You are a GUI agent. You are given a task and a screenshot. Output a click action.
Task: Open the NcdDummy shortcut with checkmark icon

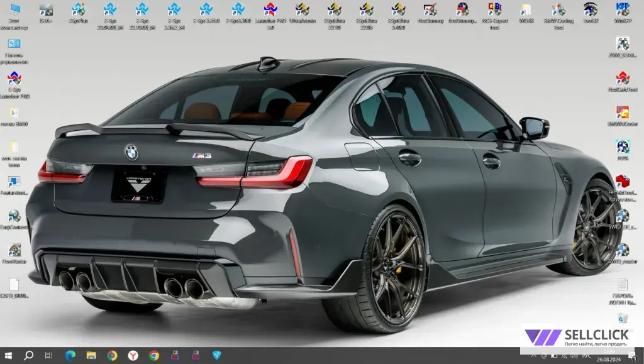[x=430, y=13]
